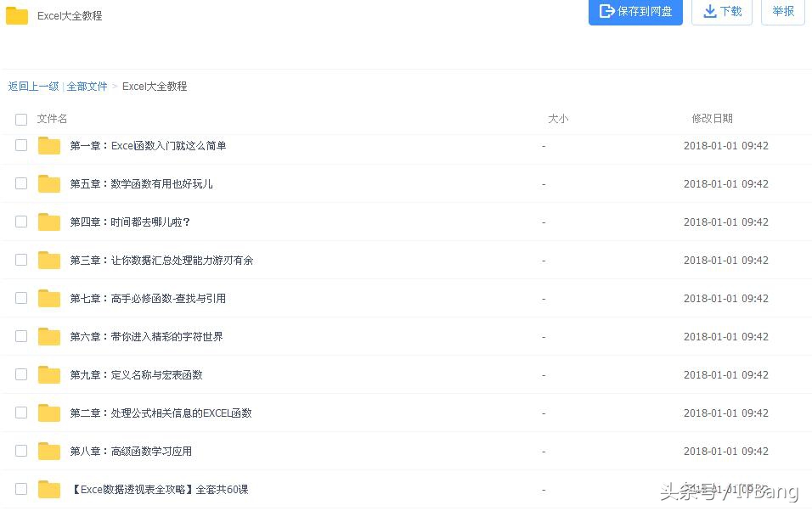812x511 pixels.
Task: Click the save icon on 保存到网盘 button
Action: pos(608,12)
